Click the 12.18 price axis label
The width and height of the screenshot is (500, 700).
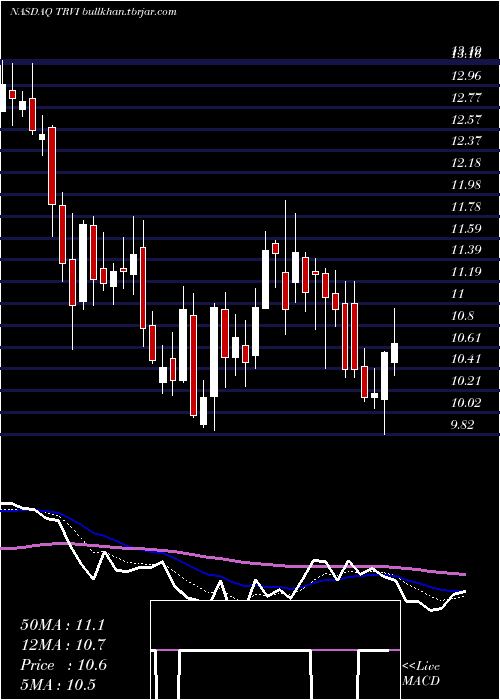click(466, 163)
